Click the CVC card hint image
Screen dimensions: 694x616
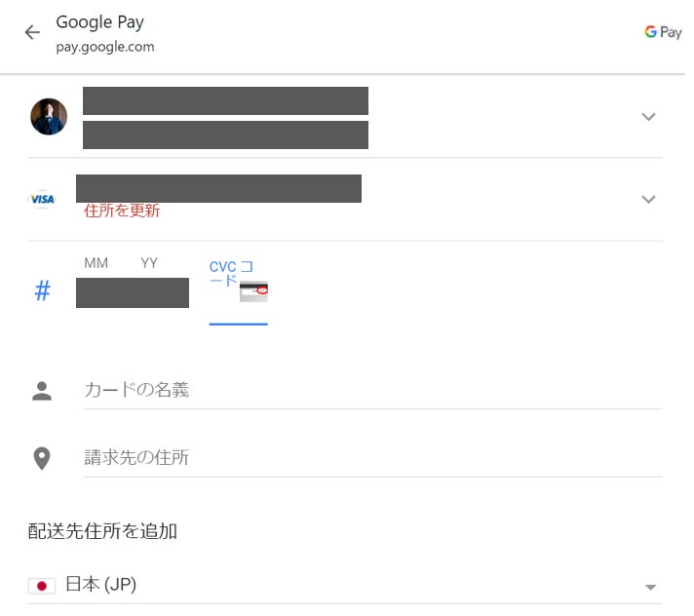(x=254, y=291)
